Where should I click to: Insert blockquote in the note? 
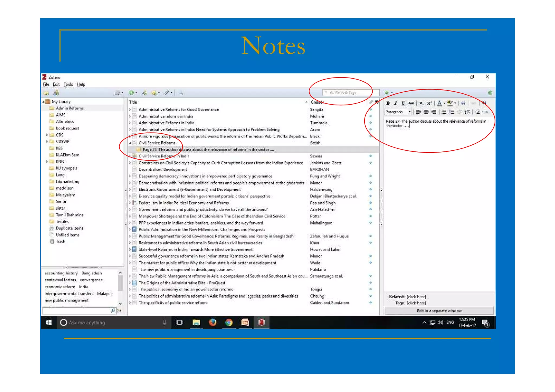463,103
